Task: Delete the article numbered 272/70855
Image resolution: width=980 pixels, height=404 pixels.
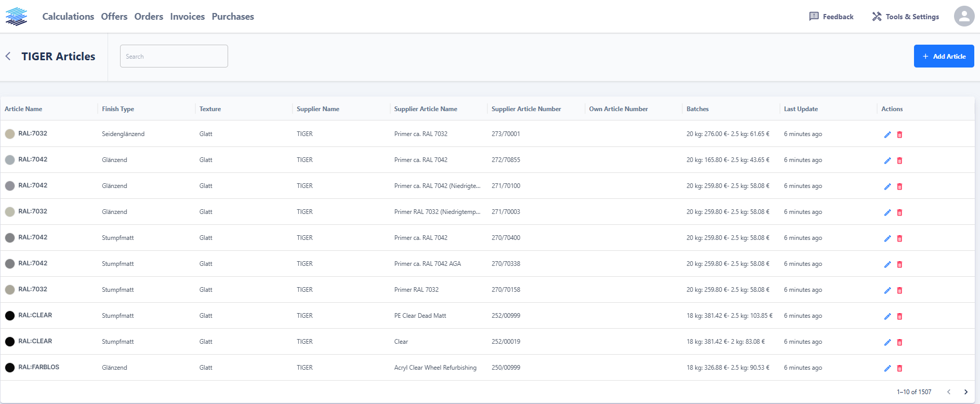Action: coord(899,160)
